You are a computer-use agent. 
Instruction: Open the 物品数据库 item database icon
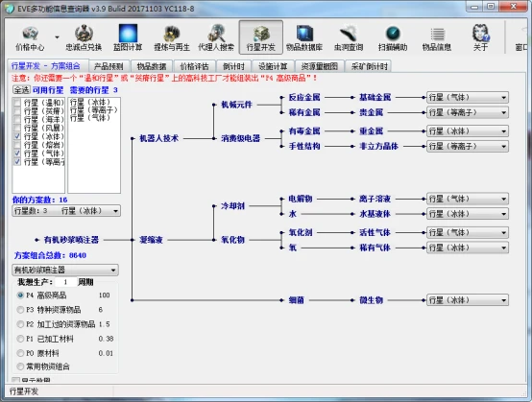304,37
